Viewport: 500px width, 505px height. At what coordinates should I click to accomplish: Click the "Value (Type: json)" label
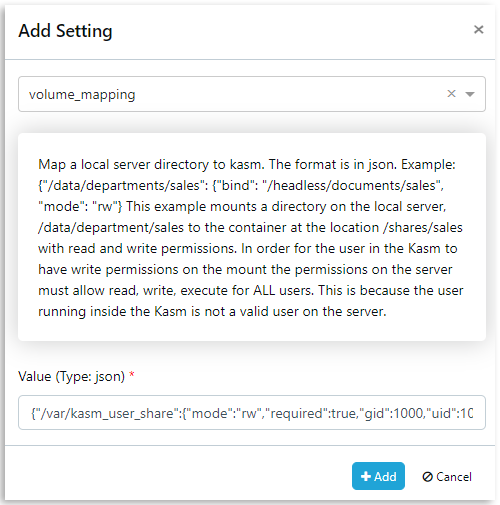tap(72, 377)
